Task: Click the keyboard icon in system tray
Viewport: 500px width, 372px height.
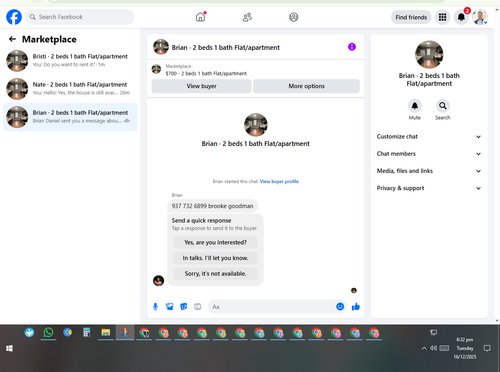Action: click(444, 348)
